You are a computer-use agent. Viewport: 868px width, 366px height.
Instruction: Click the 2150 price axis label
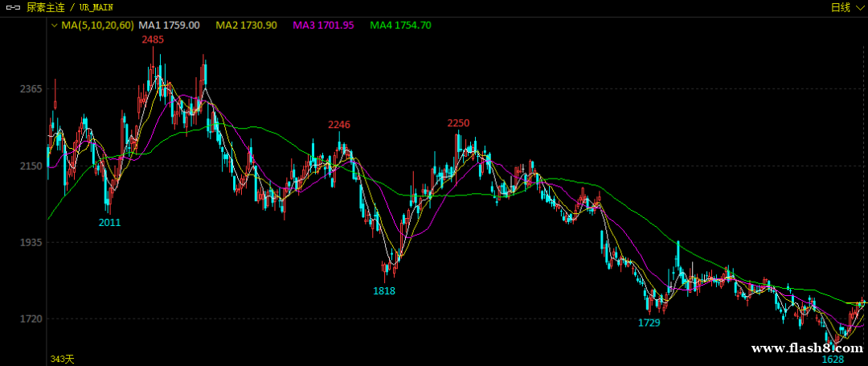pos(31,167)
